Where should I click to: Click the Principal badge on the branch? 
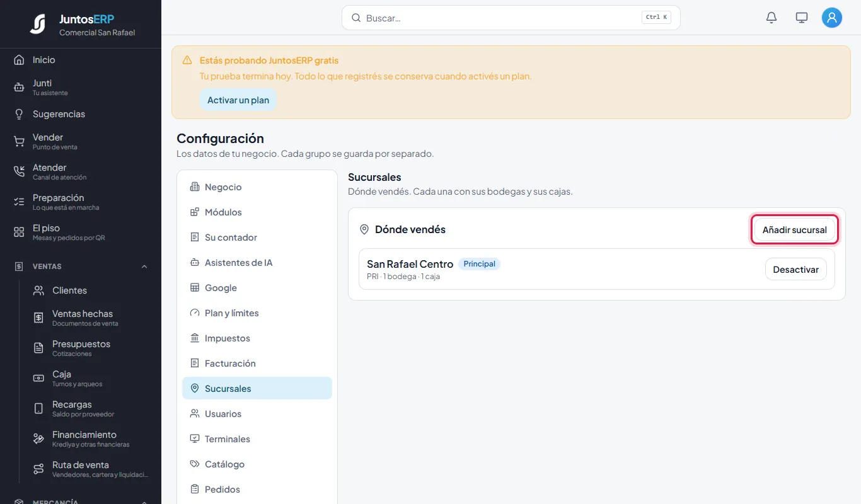pyautogui.click(x=480, y=264)
